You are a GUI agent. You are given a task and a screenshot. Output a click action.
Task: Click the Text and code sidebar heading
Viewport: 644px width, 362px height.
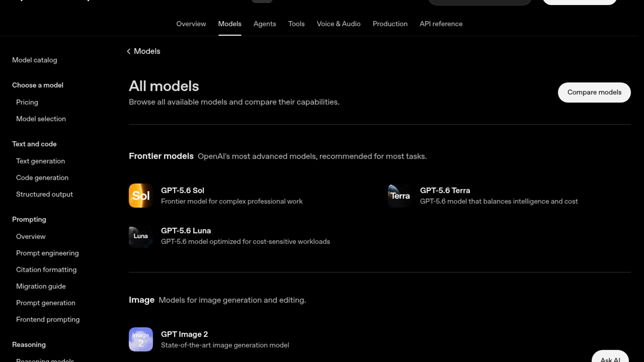click(x=34, y=144)
